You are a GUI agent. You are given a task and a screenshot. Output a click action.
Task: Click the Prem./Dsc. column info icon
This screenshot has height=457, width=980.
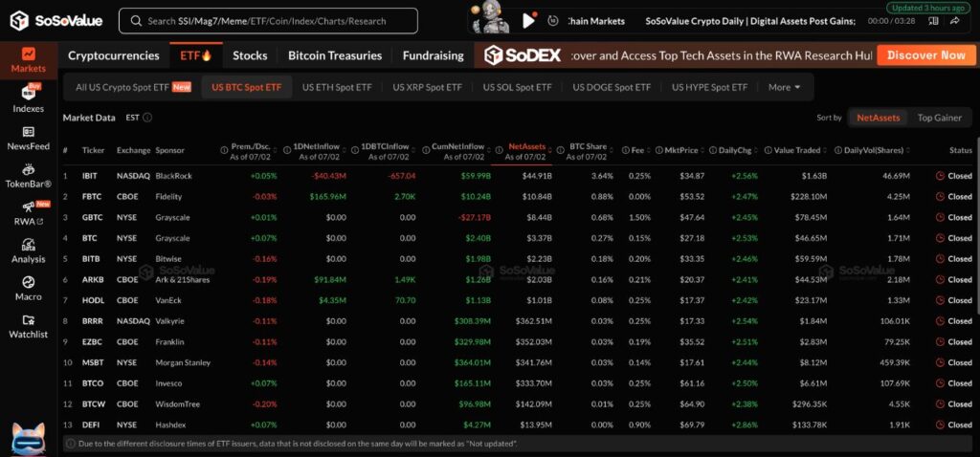point(224,150)
